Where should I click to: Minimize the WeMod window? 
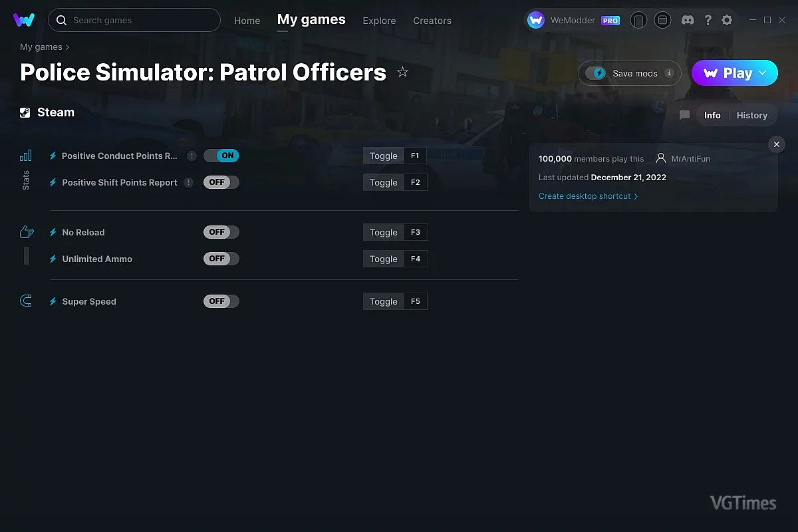pyautogui.click(x=752, y=21)
